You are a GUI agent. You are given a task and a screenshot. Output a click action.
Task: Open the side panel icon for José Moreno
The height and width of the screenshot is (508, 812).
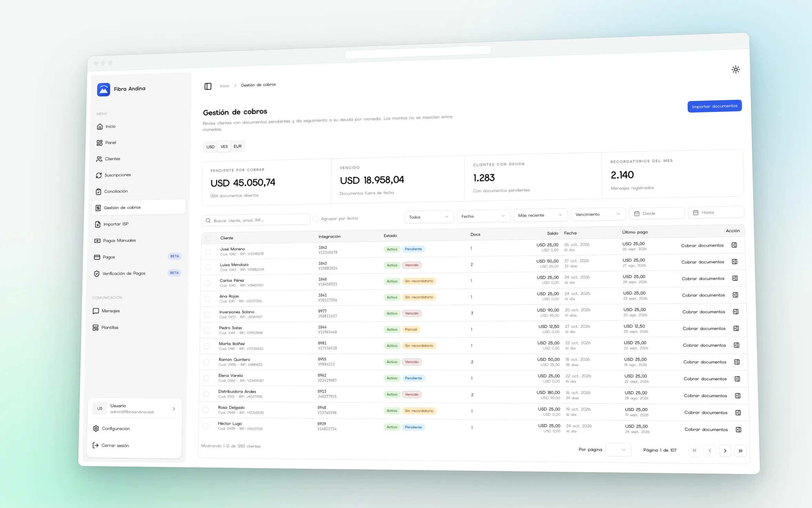click(734, 245)
